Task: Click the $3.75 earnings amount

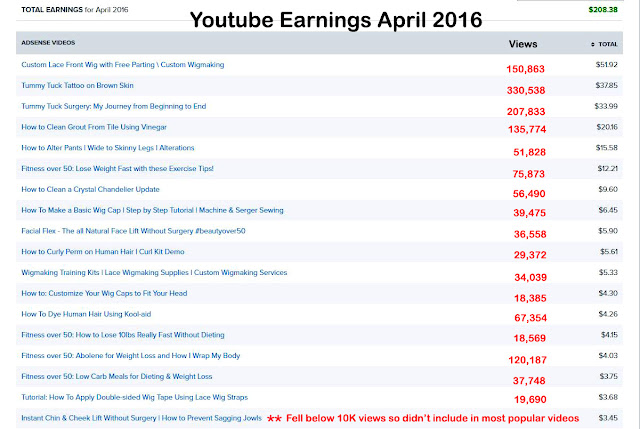Action: [x=609, y=377]
